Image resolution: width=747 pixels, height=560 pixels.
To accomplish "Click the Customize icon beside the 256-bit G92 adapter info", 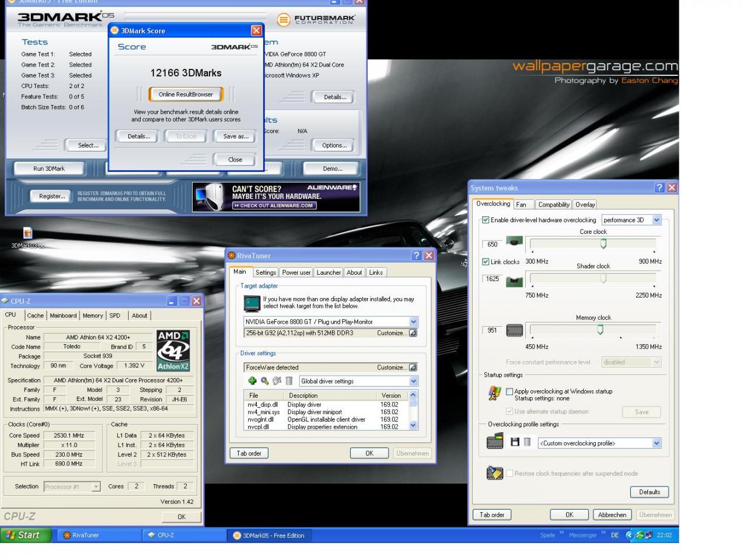I will coord(413,333).
